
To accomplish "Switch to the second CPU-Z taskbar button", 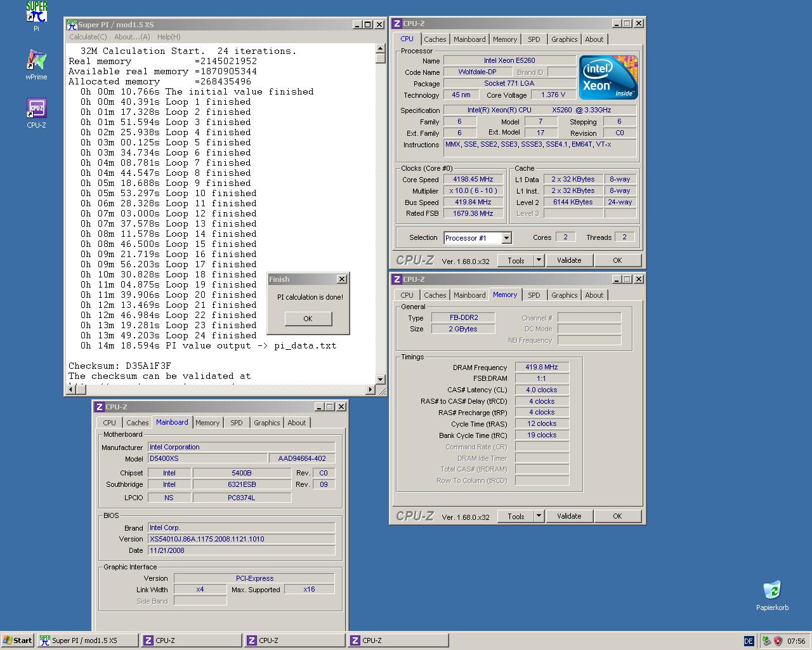I will click(294, 640).
